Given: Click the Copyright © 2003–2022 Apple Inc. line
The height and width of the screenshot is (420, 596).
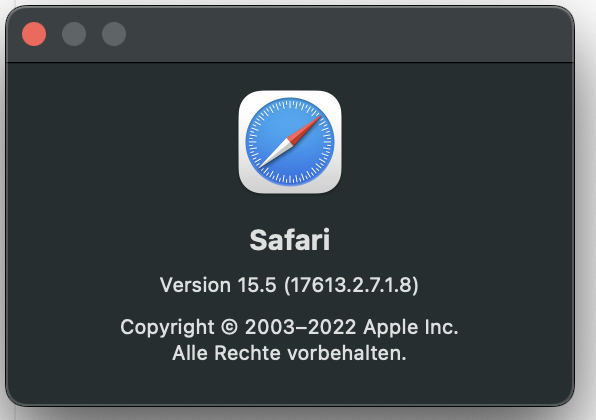Looking at the screenshot, I should tap(289, 327).
